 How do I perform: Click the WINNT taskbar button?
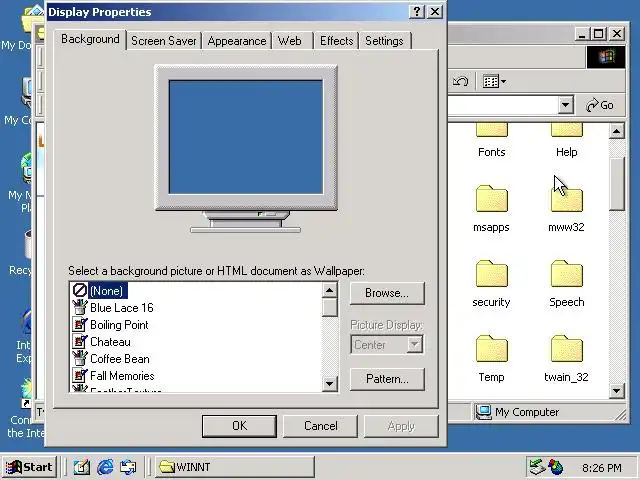coord(235,467)
